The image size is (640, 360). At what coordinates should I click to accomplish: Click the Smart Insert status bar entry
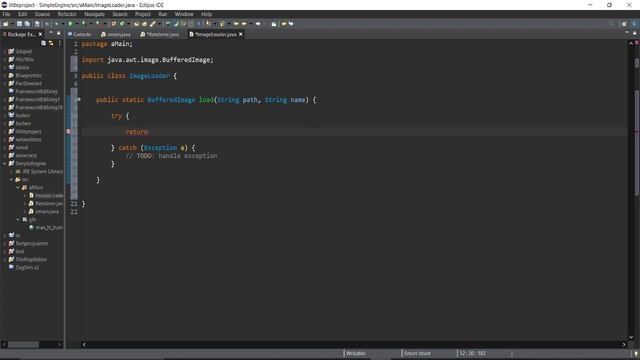point(417,353)
